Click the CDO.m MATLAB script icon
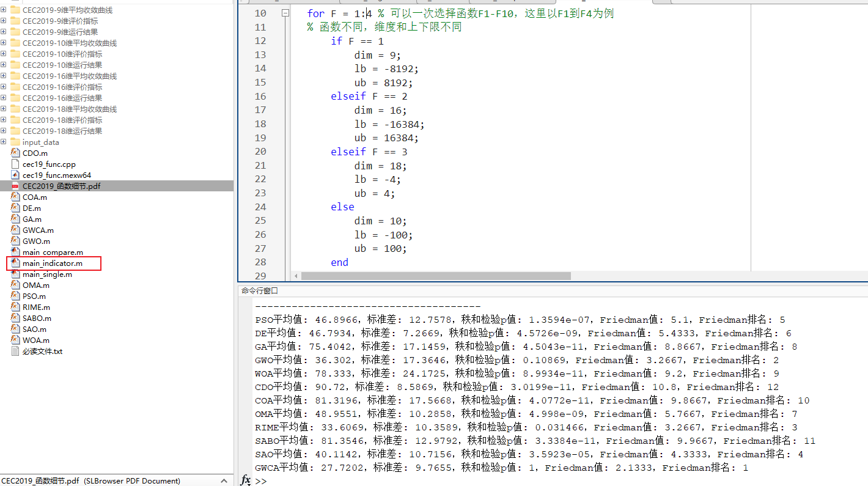The width and height of the screenshot is (868, 486). point(15,153)
